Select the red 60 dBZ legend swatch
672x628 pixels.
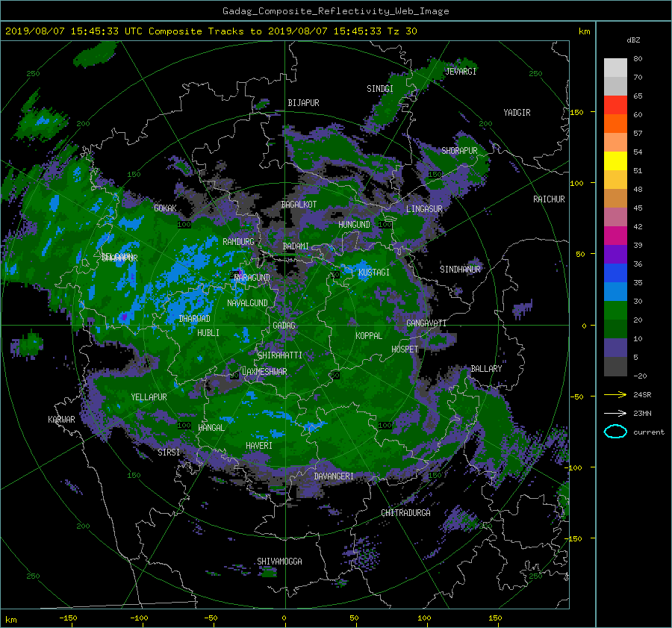(x=615, y=105)
